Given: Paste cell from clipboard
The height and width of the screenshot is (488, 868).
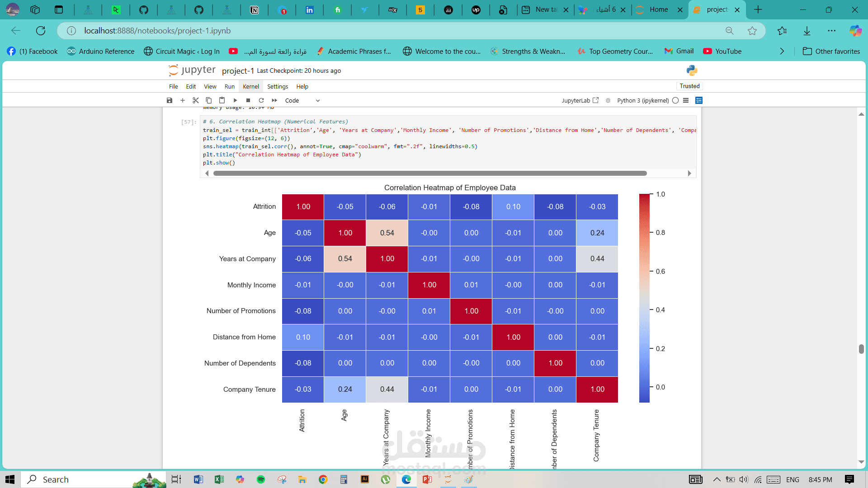Looking at the screenshot, I should click(222, 100).
